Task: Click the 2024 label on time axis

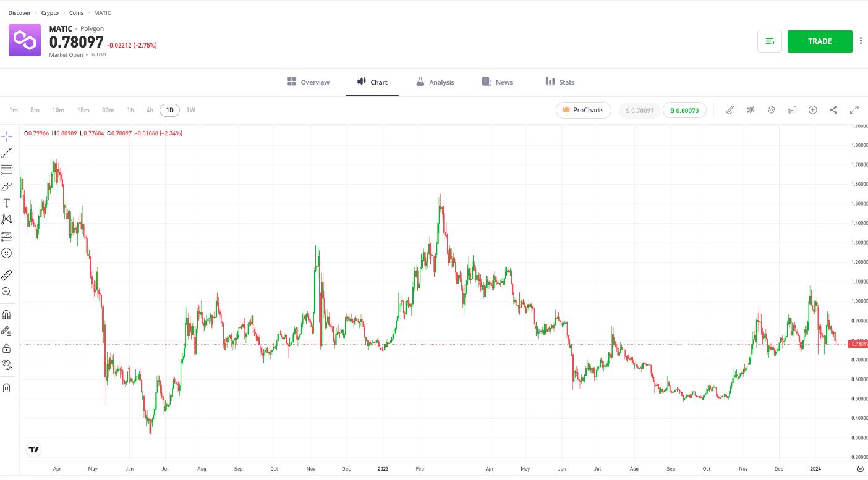Action: tap(815, 469)
